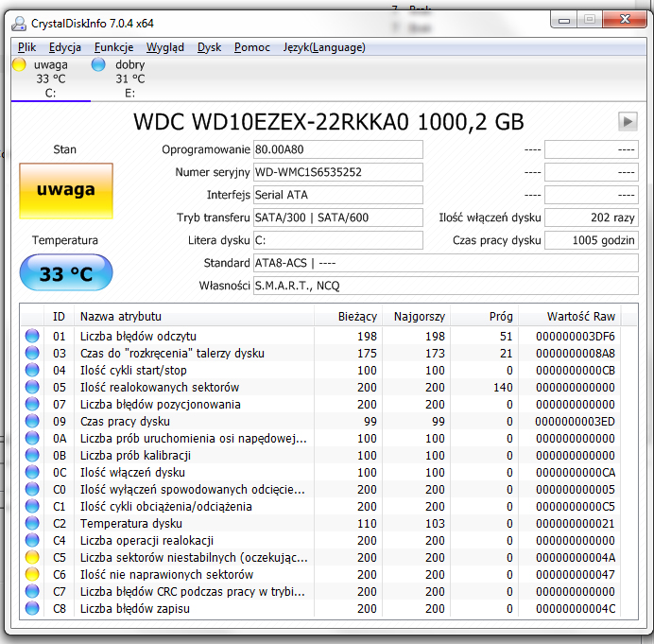Select the E: disk tab with dobry status
This screenshot has width=654, height=644.
pyautogui.click(x=129, y=78)
